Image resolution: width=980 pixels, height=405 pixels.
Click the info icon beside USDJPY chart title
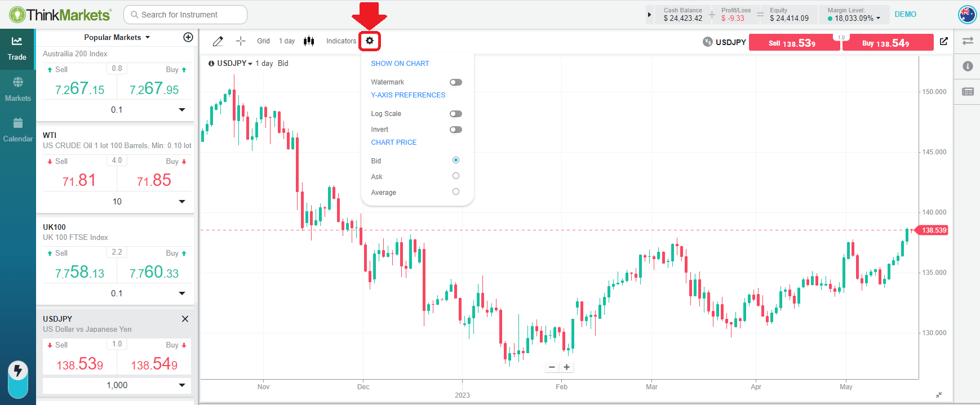[x=211, y=64]
